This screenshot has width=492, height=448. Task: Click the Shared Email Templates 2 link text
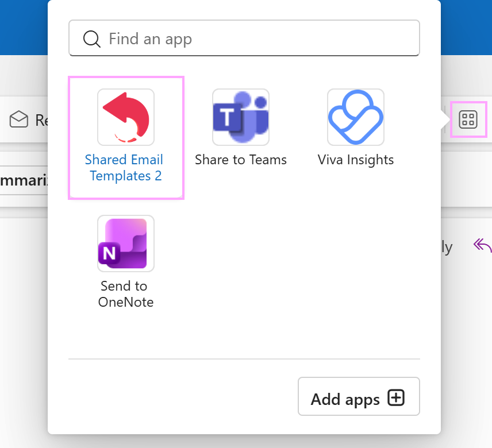[125, 168]
